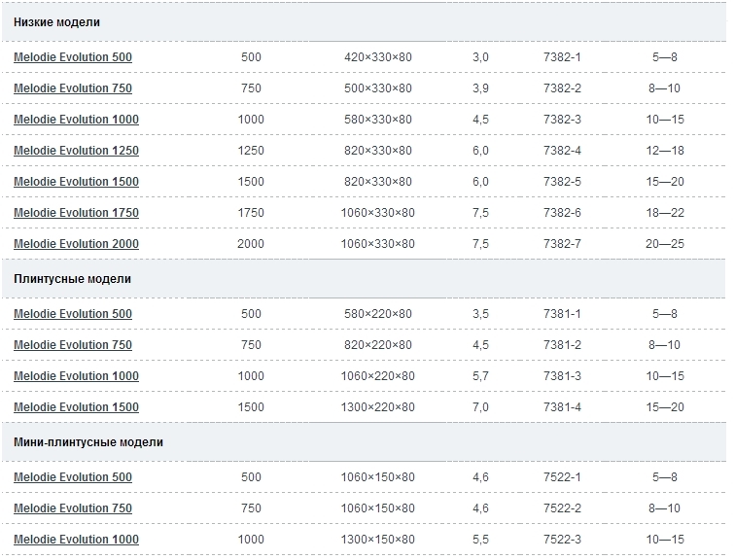Select the dimensions value 1300×150×80
735x560 pixels.
point(378,540)
